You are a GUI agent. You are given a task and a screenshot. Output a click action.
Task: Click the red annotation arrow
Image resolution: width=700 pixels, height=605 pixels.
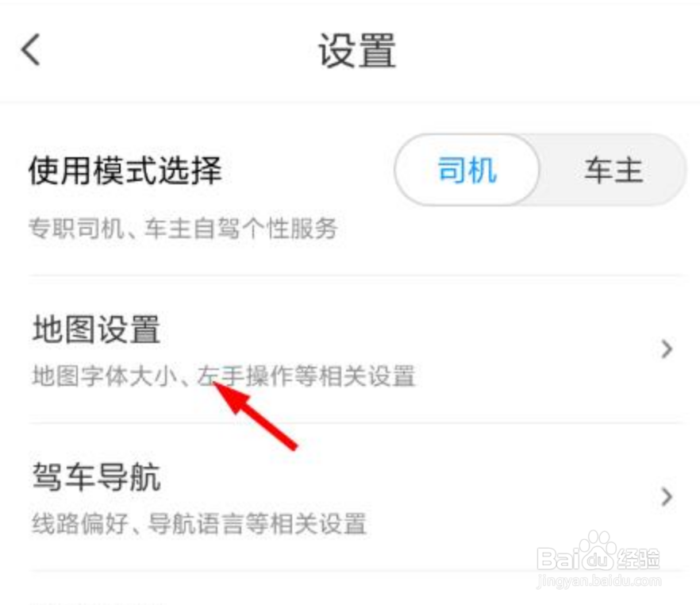coord(255,416)
